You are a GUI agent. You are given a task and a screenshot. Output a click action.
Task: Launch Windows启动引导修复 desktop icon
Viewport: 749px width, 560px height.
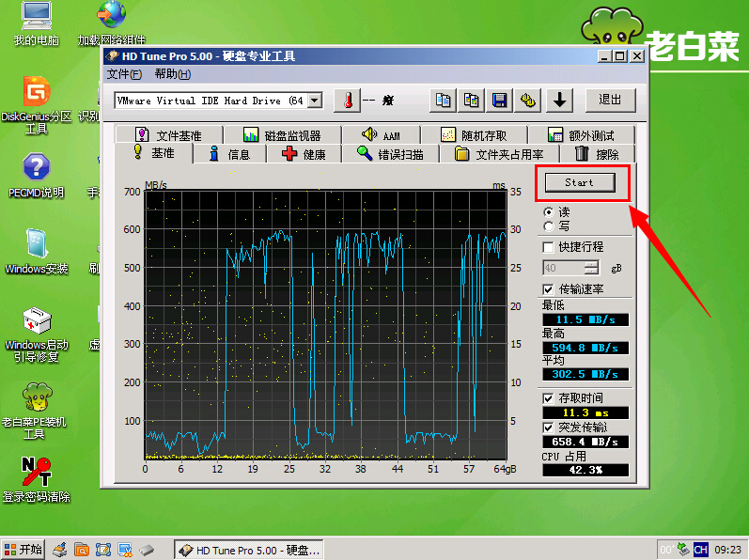pyautogui.click(x=37, y=334)
